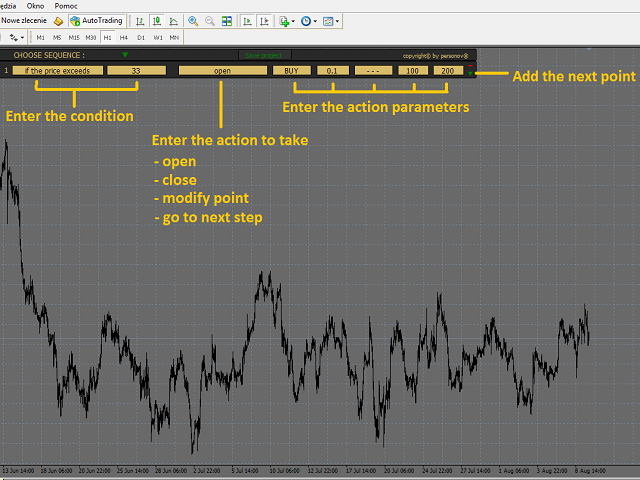Zoom out of the chart
The width and height of the screenshot is (640, 480).
(210, 21)
